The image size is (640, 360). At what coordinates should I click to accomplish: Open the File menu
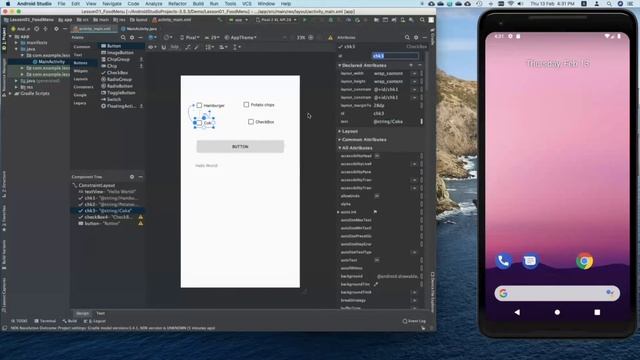[61, 4]
